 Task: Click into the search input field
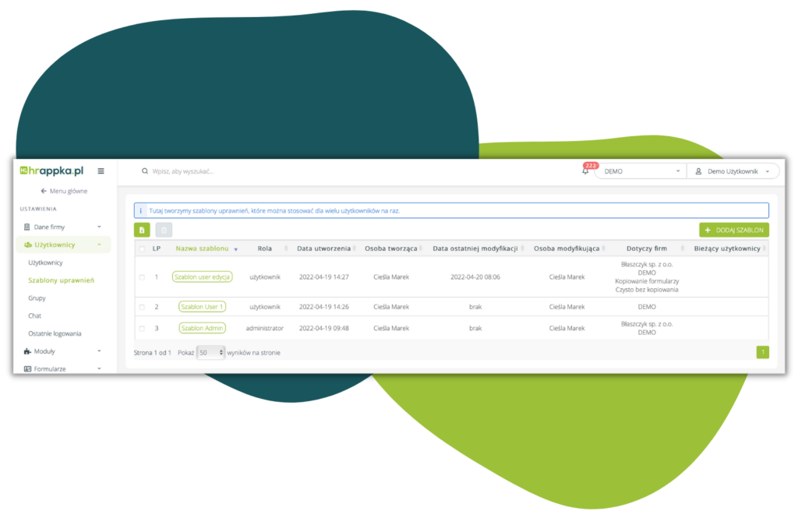[x=312, y=171]
